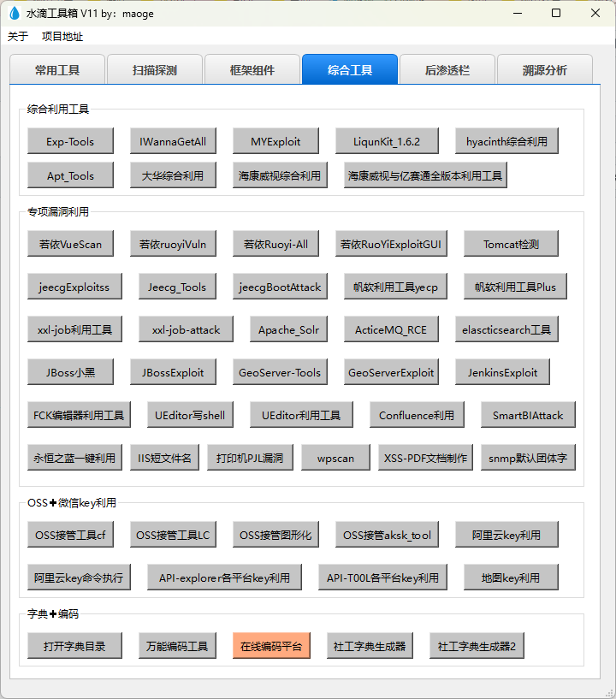Open xxl-job利用工具
Viewport: 616px width, 699px height.
[x=75, y=329]
